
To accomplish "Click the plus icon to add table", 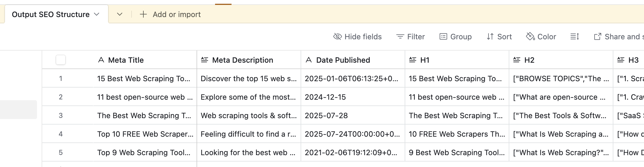I will (143, 14).
